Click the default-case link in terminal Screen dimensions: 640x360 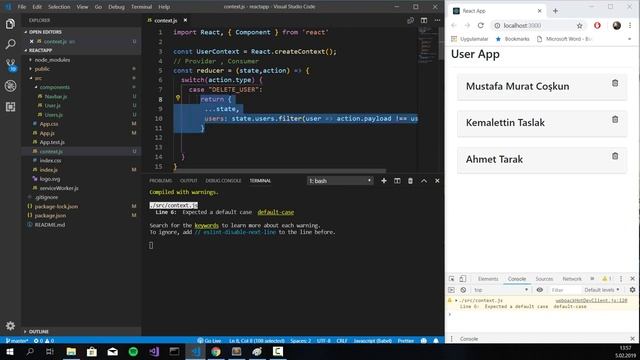click(x=276, y=212)
